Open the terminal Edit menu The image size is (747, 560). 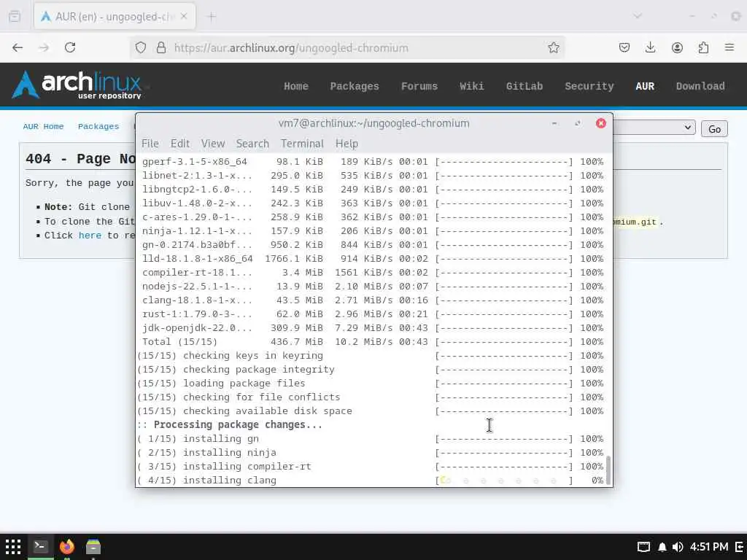pos(180,144)
